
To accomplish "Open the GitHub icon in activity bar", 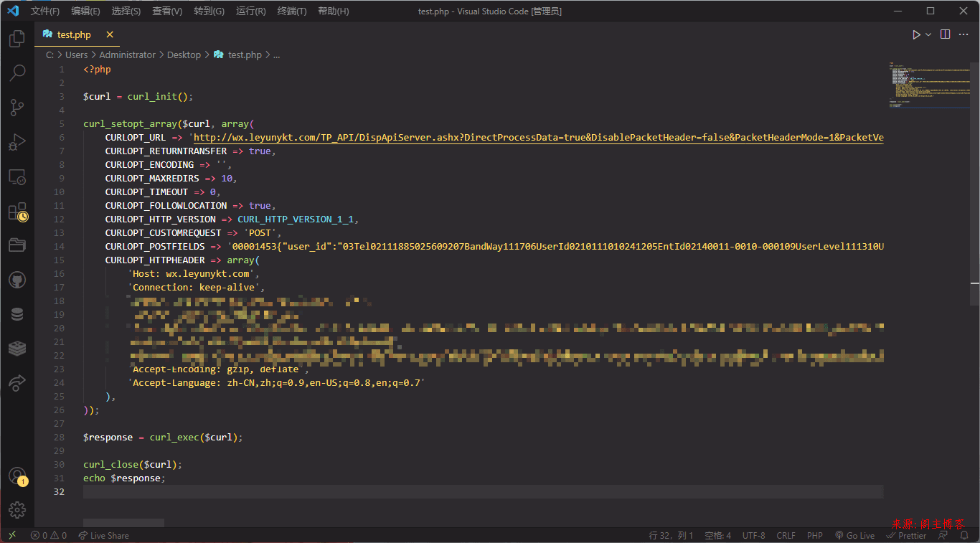I will point(17,280).
